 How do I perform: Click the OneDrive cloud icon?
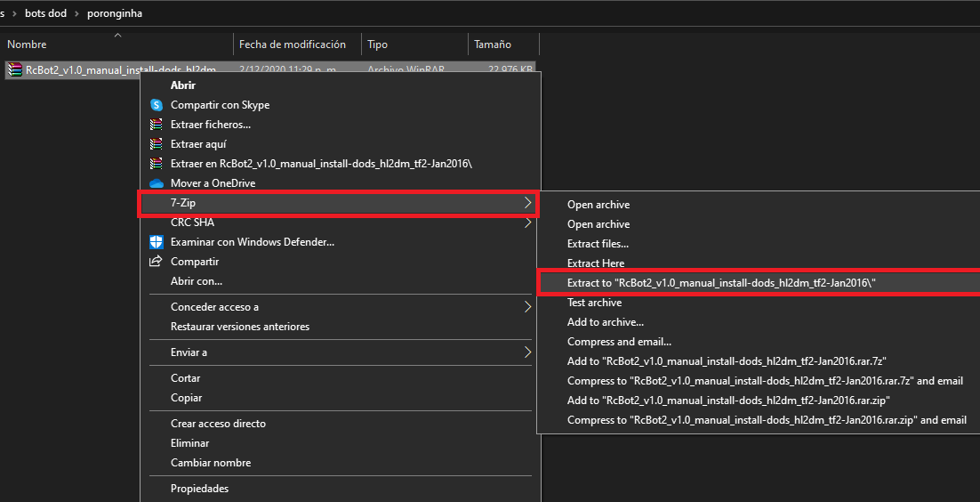point(157,183)
